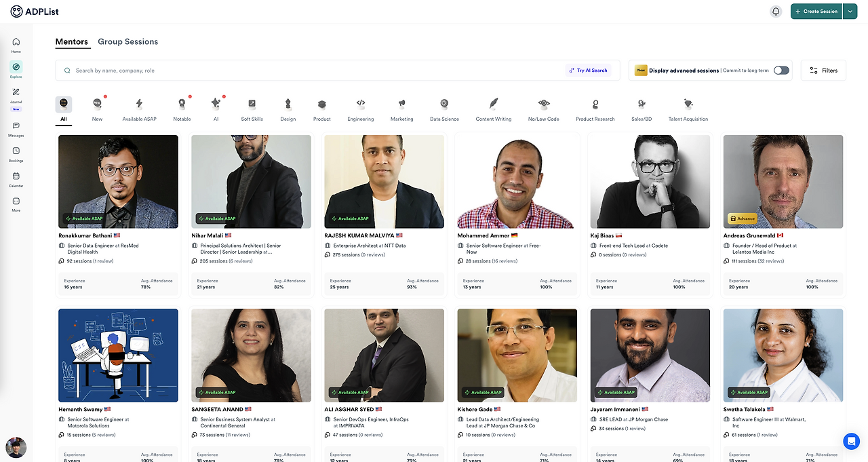This screenshot has width=868, height=462.
Task: Click Advance badge on Andreas Grunewald's photo
Action: coord(742,218)
